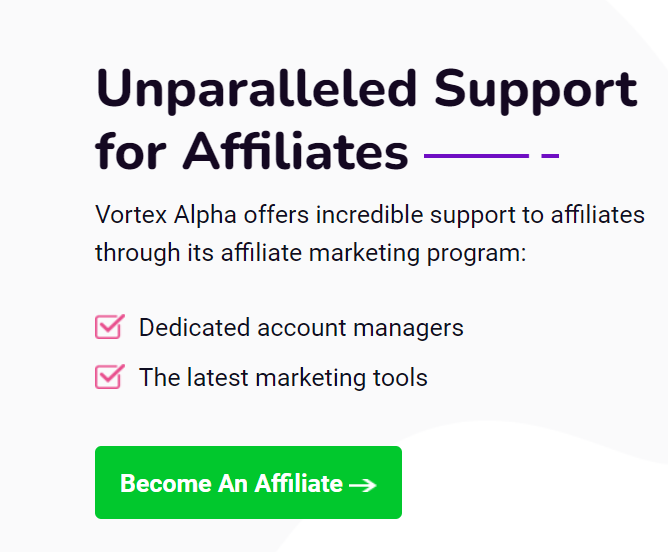This screenshot has height=552, width=668.
Task: Click the arrow icon in the green button
Action: 363,485
